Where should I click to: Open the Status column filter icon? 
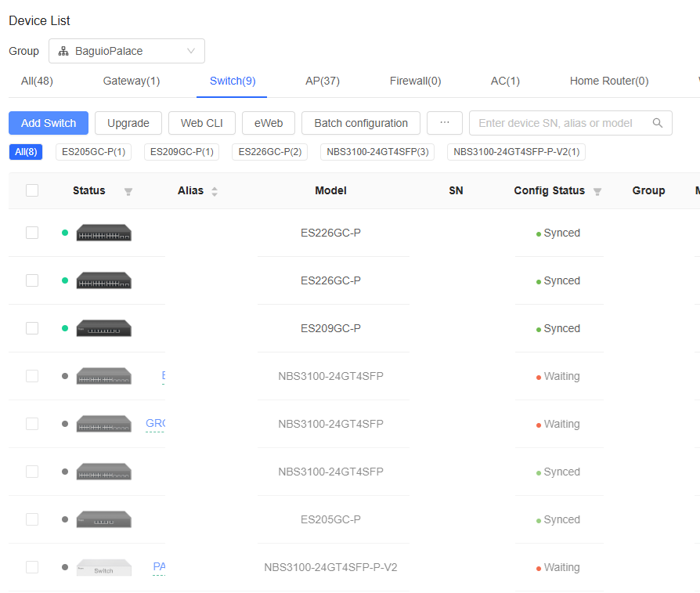pyautogui.click(x=128, y=191)
